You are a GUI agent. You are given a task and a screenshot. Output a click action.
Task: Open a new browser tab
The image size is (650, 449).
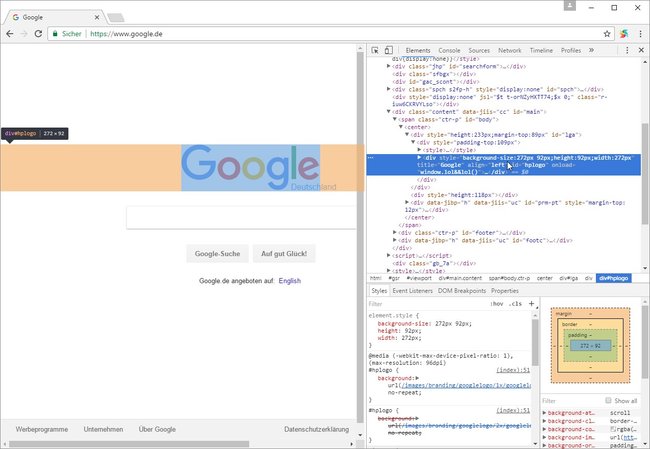116,17
